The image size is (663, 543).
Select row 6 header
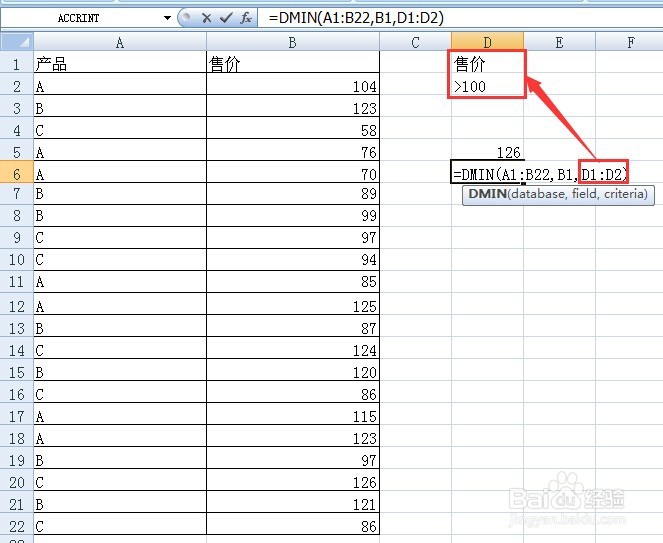tap(16, 174)
